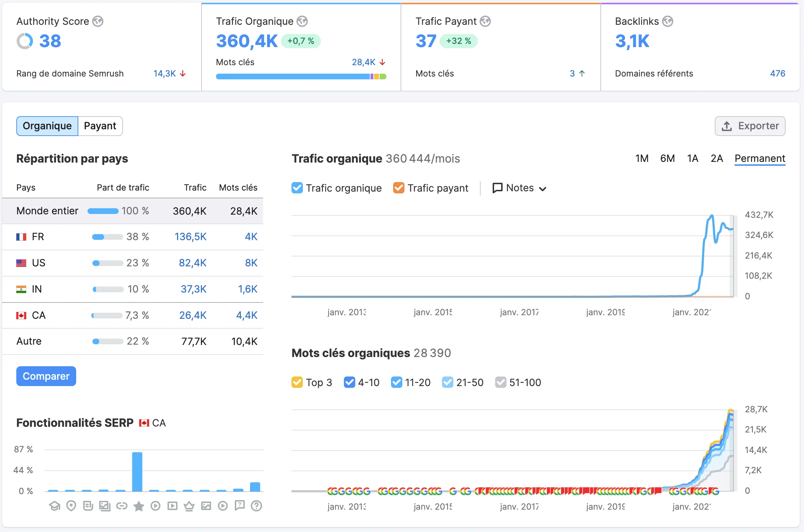Click the link chain SERP feature icon

tap(121, 506)
